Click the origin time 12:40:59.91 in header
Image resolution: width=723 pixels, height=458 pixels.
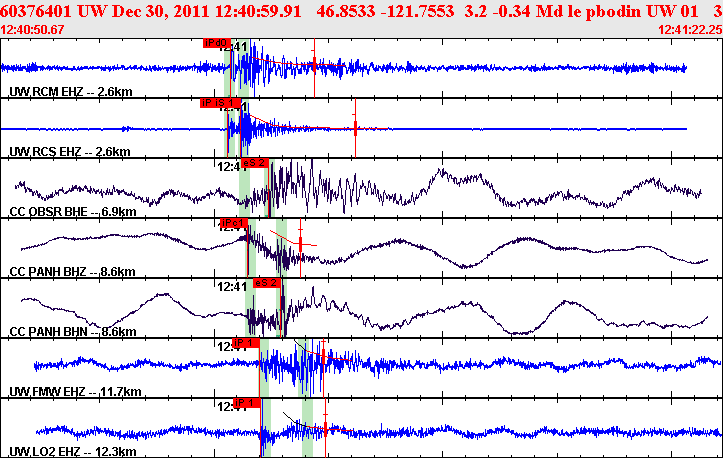pos(258,11)
